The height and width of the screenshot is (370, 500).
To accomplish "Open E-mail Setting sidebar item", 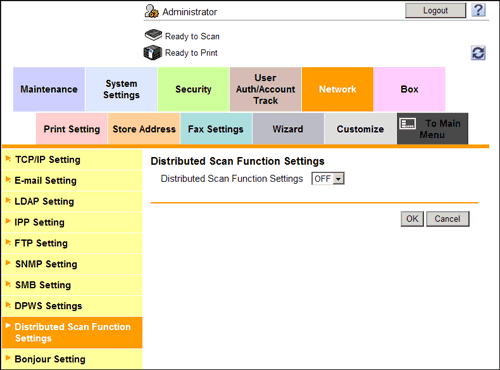I will click(x=72, y=181).
